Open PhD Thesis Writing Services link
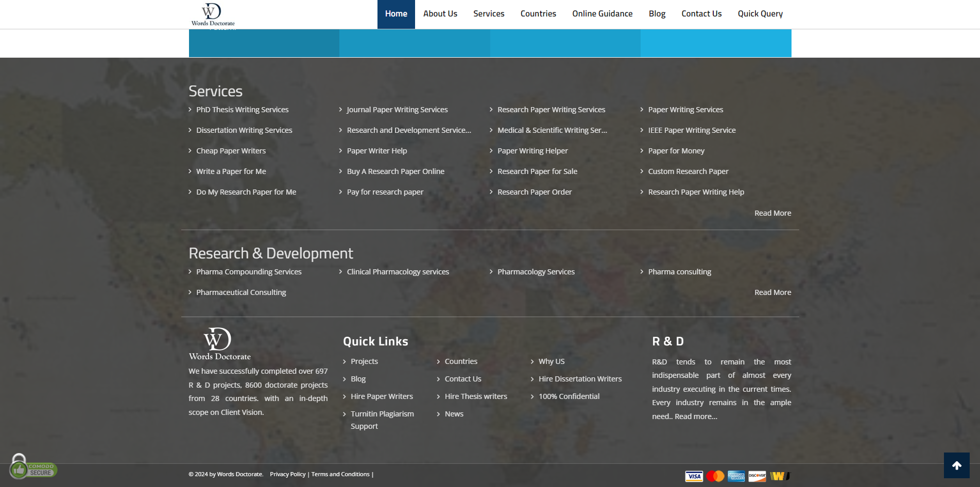Image resolution: width=980 pixels, height=487 pixels. point(242,110)
